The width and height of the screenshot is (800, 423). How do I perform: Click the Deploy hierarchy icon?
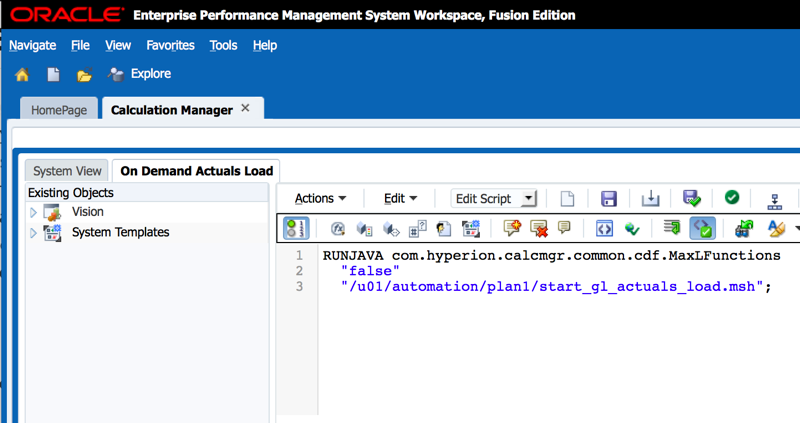click(774, 202)
